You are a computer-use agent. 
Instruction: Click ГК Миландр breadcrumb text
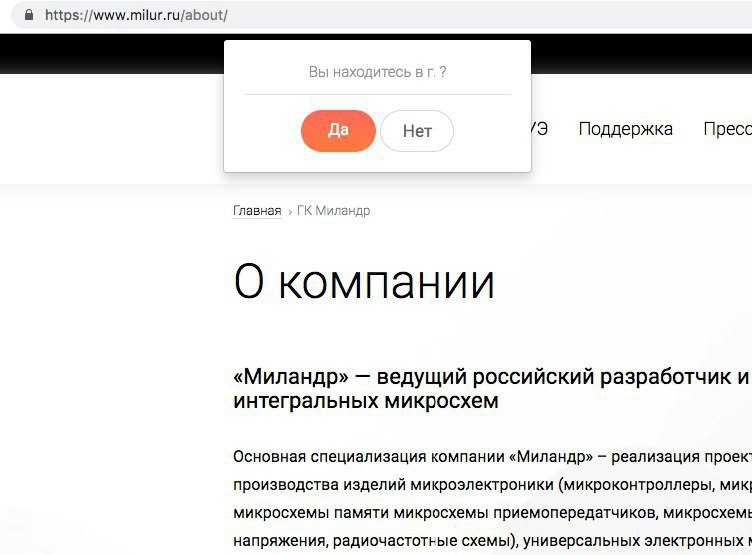point(333,211)
